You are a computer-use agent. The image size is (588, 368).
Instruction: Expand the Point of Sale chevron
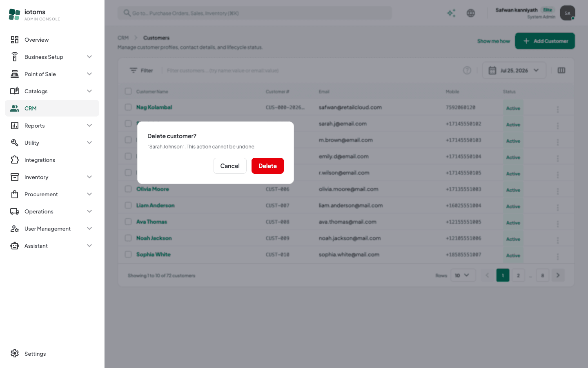[x=89, y=74]
